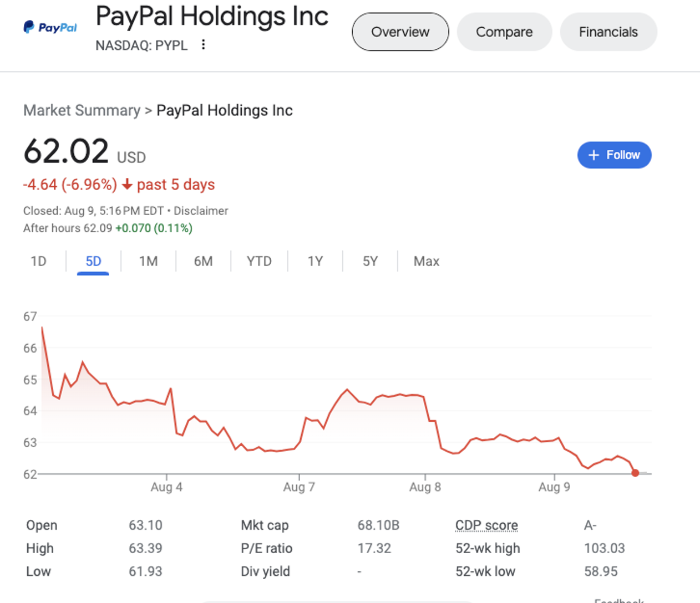Select the 5Y time range
This screenshot has width=700, height=603.
click(370, 261)
